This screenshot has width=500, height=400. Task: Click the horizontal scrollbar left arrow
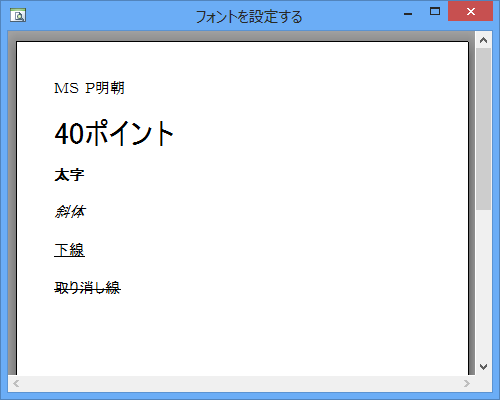[x=16, y=383]
